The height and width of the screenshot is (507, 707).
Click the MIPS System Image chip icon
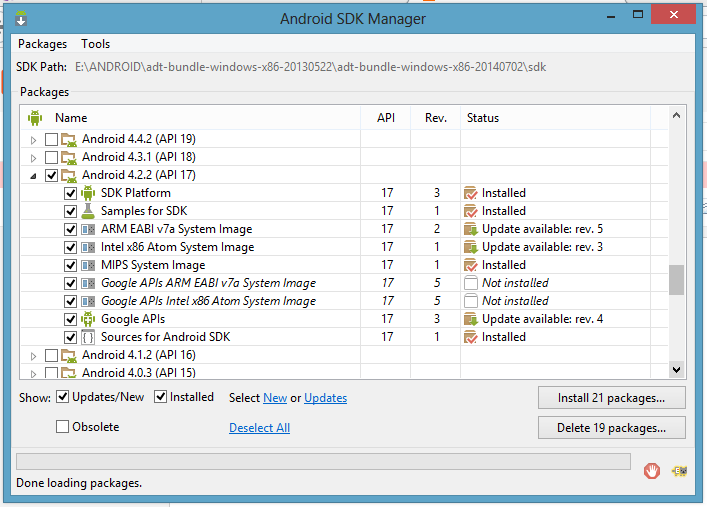tap(88, 265)
